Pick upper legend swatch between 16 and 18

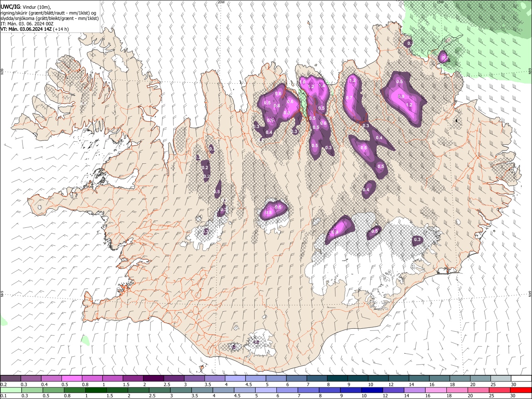439,378
